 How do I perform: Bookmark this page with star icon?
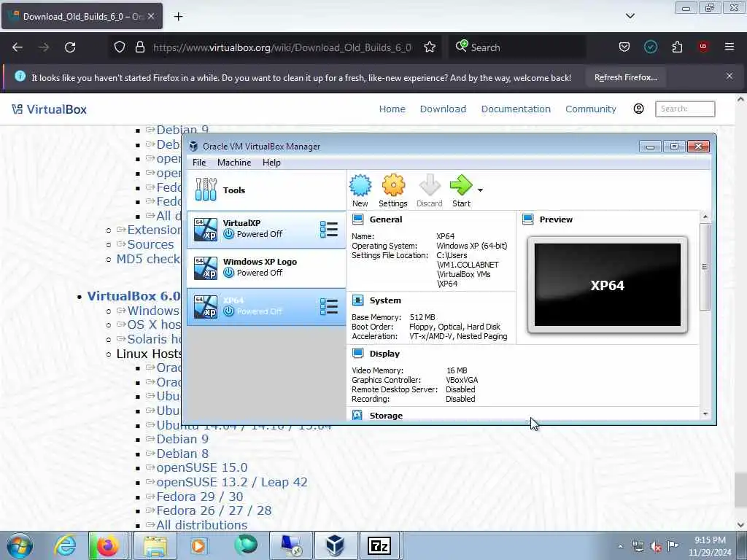tap(430, 47)
